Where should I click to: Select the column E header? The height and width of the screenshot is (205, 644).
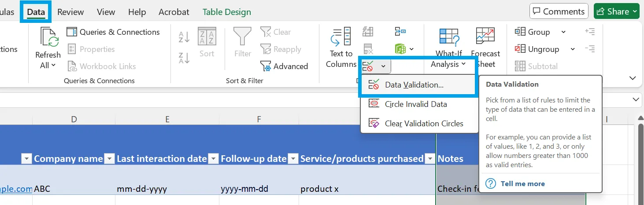[167, 119]
